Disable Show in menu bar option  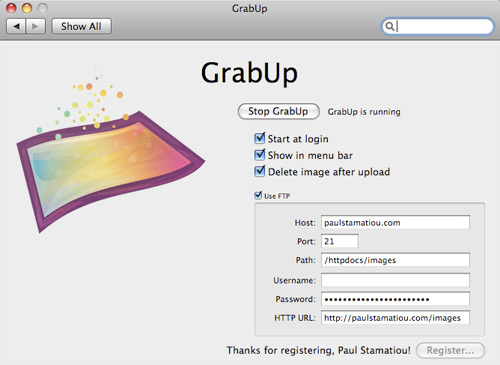[x=259, y=155]
